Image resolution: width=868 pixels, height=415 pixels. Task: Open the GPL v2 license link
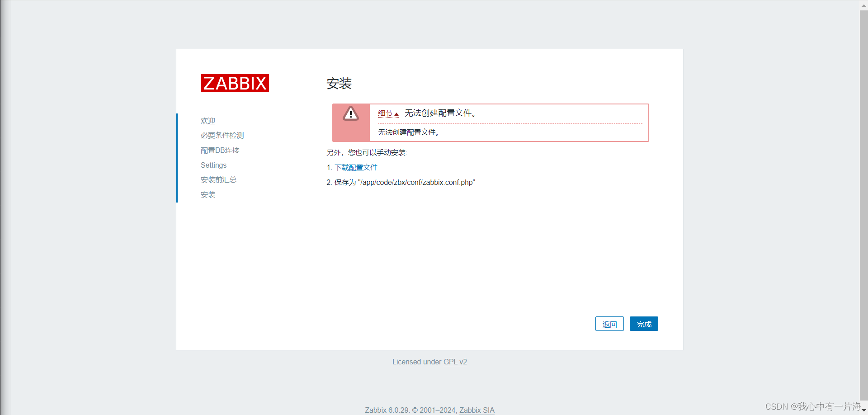point(455,362)
